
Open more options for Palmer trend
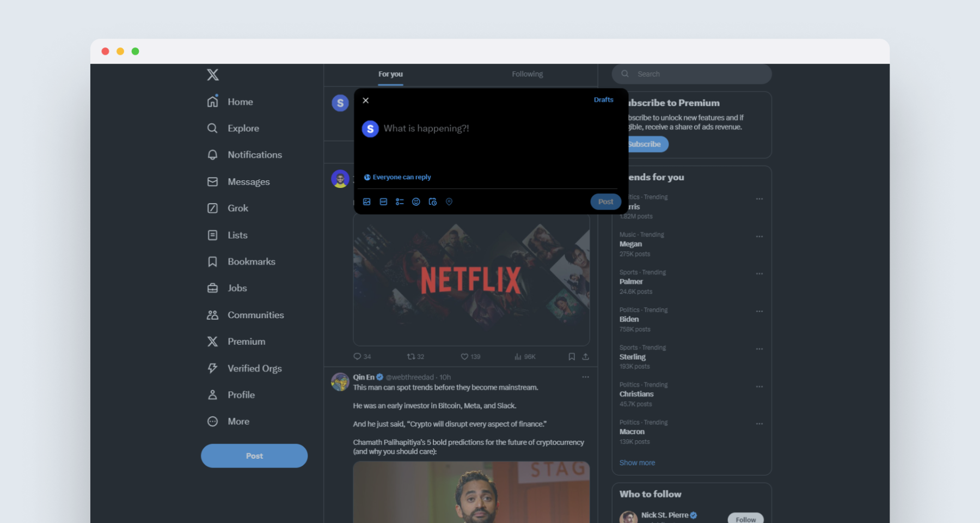[x=759, y=273]
